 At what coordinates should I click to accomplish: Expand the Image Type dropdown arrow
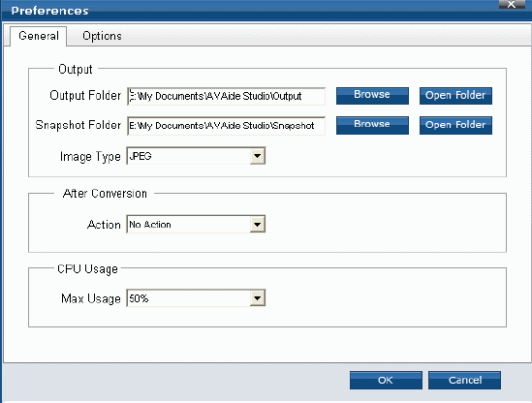pos(257,156)
